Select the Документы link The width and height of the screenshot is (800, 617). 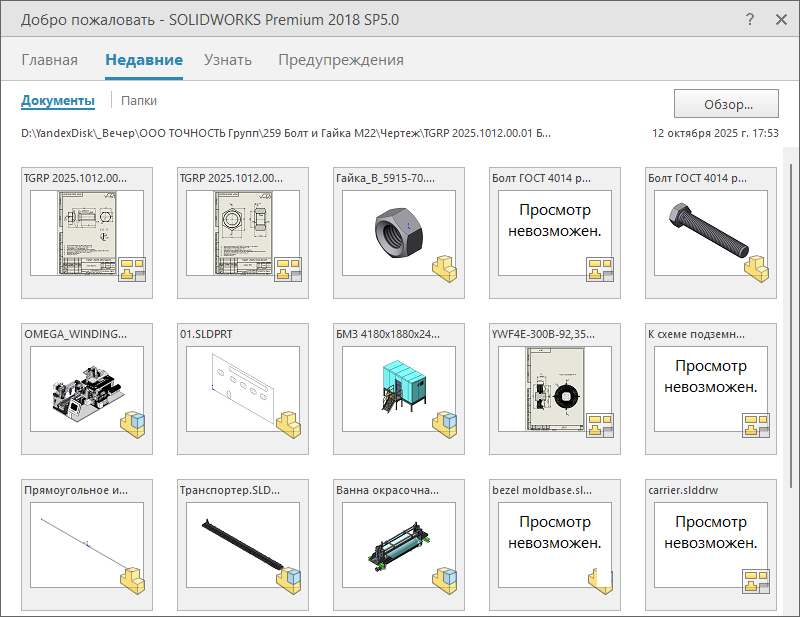pyautogui.click(x=58, y=101)
